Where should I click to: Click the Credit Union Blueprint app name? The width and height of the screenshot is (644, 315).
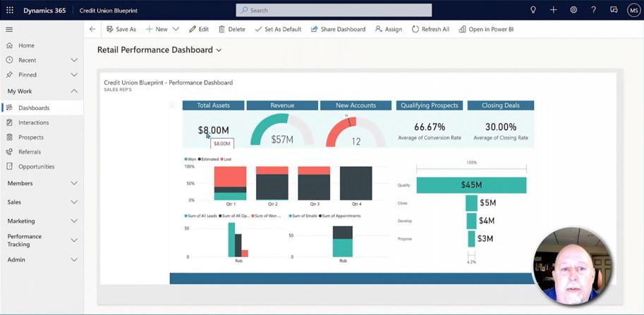tap(109, 11)
